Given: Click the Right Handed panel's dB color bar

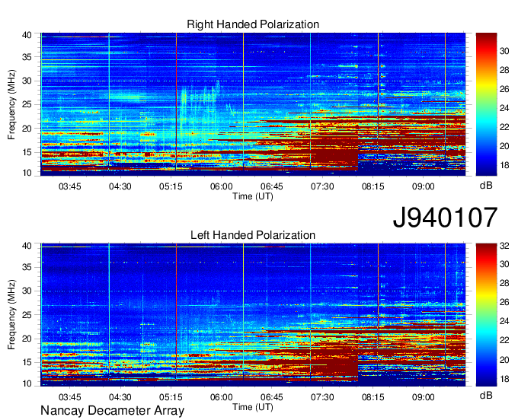Looking at the screenshot, I should (x=486, y=104).
